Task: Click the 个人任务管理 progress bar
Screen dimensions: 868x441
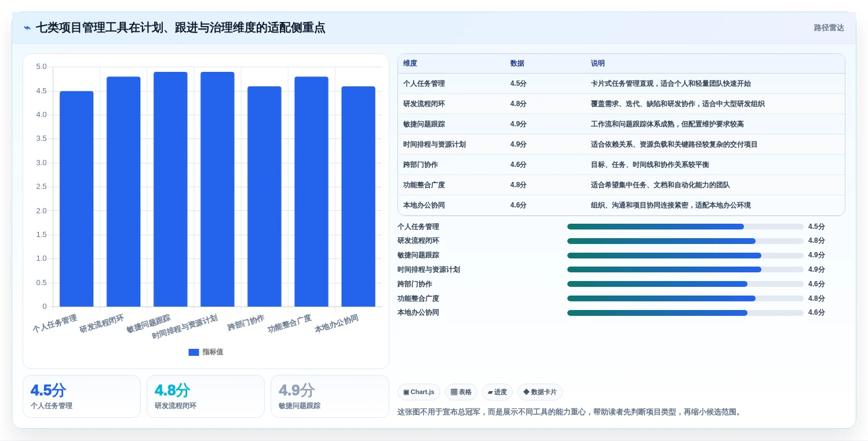Action: [685, 227]
